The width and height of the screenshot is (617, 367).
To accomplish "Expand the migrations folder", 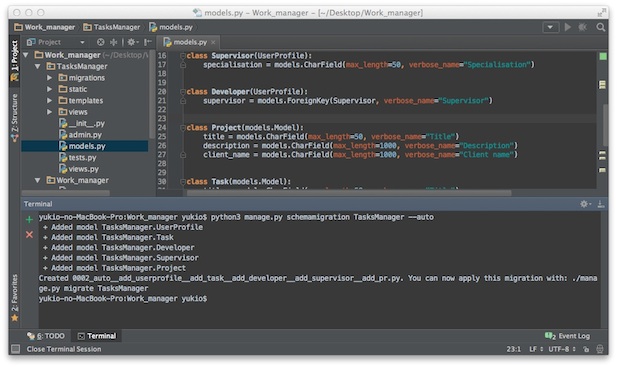I will pos(50,77).
